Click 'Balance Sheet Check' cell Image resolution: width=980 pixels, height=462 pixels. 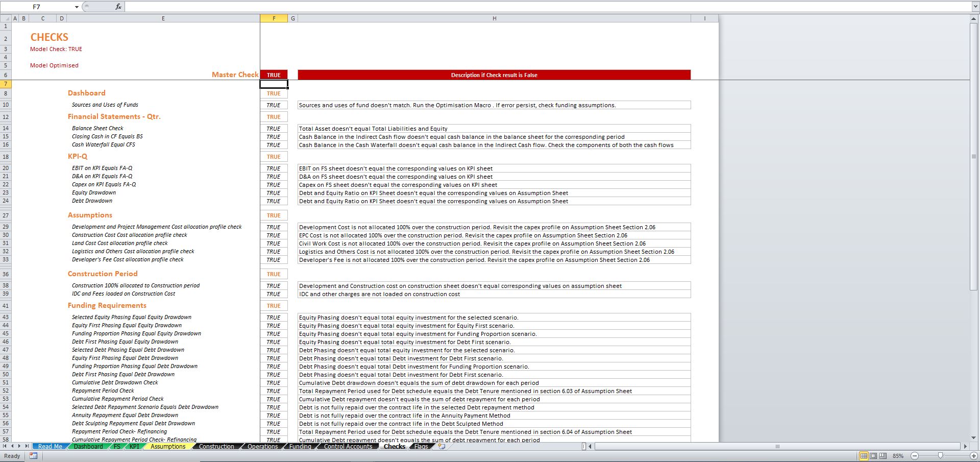(x=97, y=128)
